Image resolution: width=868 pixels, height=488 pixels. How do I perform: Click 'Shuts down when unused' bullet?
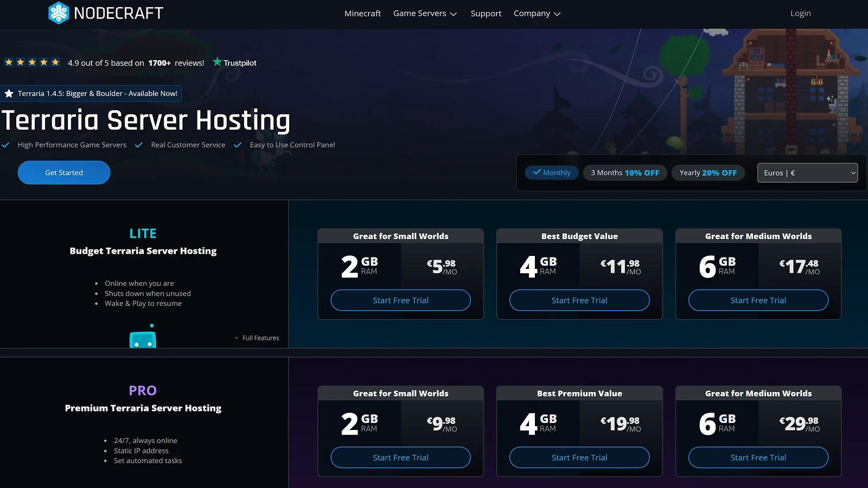coord(148,293)
